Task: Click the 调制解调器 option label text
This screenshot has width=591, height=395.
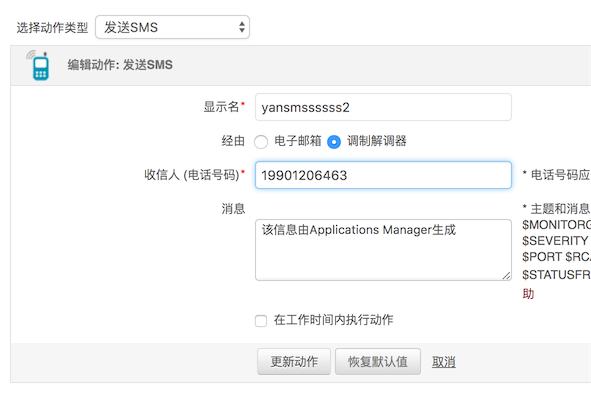Action: [x=377, y=141]
